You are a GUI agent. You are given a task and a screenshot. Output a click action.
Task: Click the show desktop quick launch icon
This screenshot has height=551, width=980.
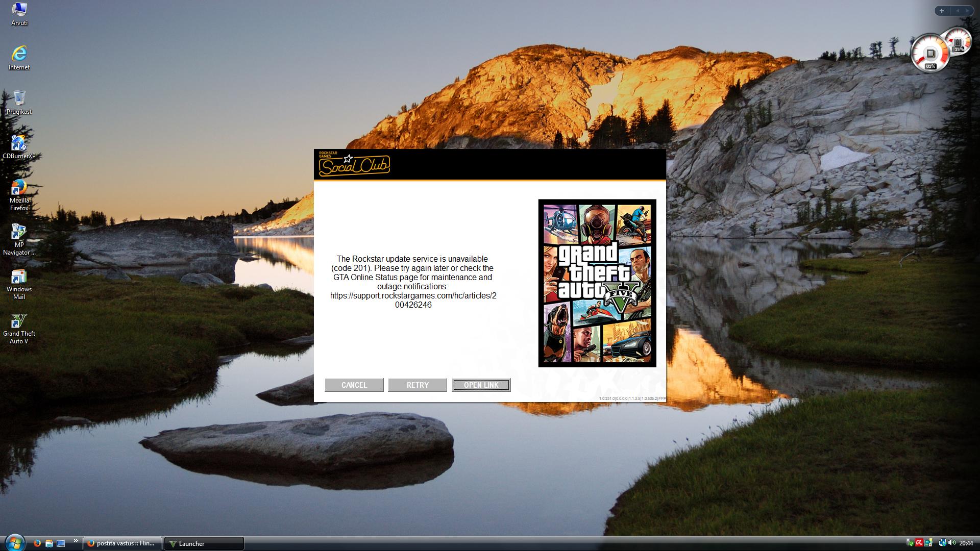pyautogui.click(x=61, y=543)
